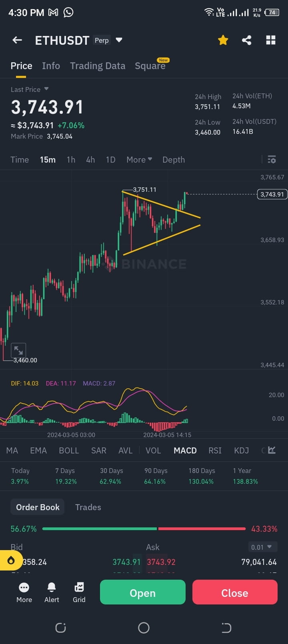Switch to the Trading Data tab
Image resolution: width=288 pixels, height=644 pixels.
tap(98, 66)
